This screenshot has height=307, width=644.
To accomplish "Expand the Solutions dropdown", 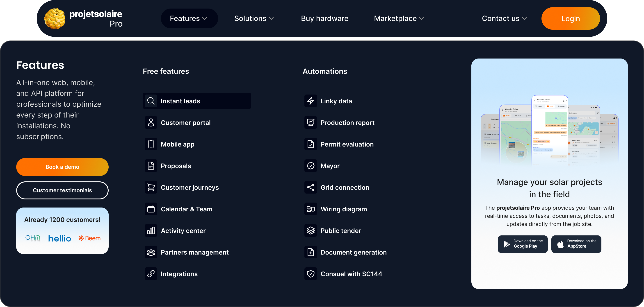I will pos(254,18).
